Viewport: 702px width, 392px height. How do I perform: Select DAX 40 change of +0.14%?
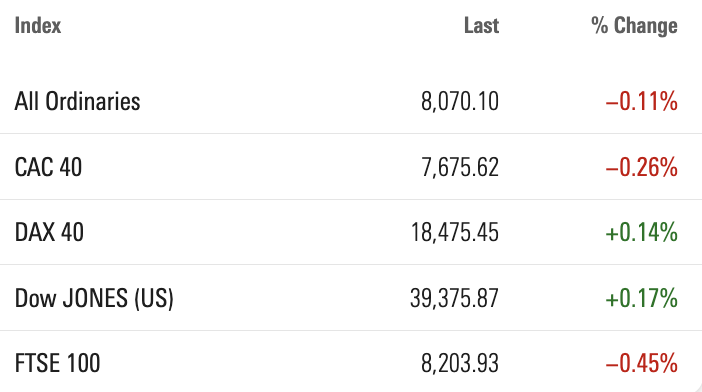642,233
